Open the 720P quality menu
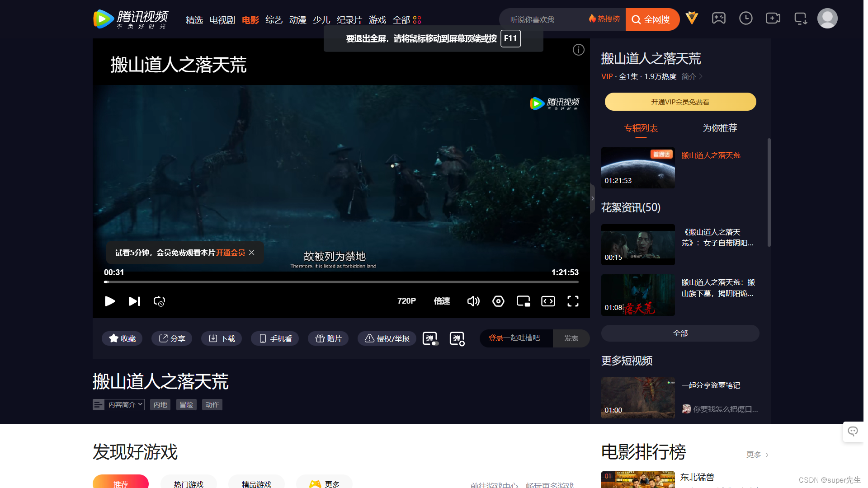This screenshot has width=868, height=488. (x=406, y=301)
